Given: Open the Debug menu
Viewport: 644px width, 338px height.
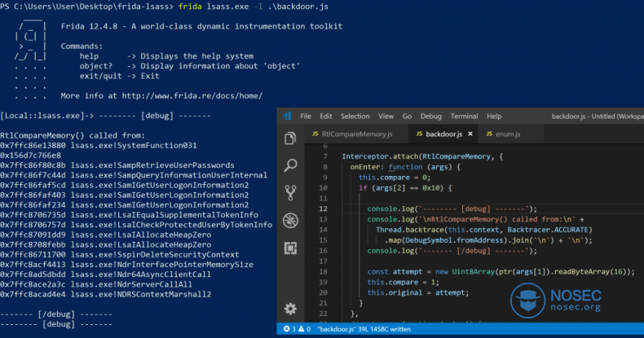Looking at the screenshot, I should click(x=431, y=116).
